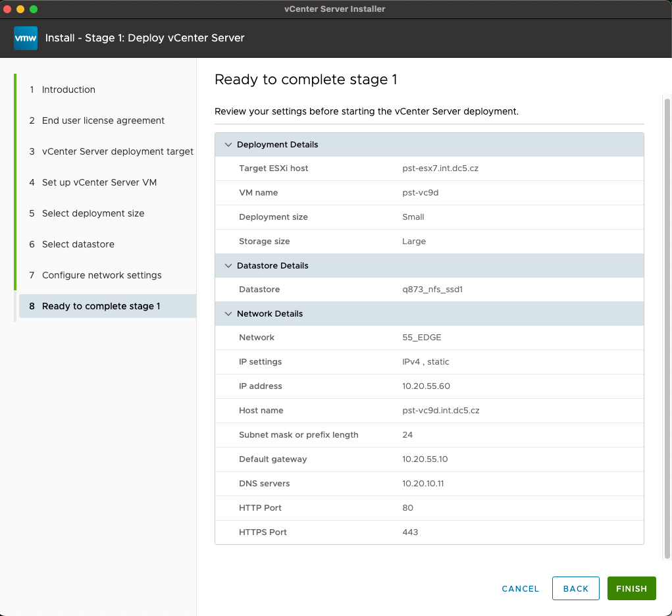
Task: Click the vmw logo icon
Action: pyautogui.click(x=26, y=38)
